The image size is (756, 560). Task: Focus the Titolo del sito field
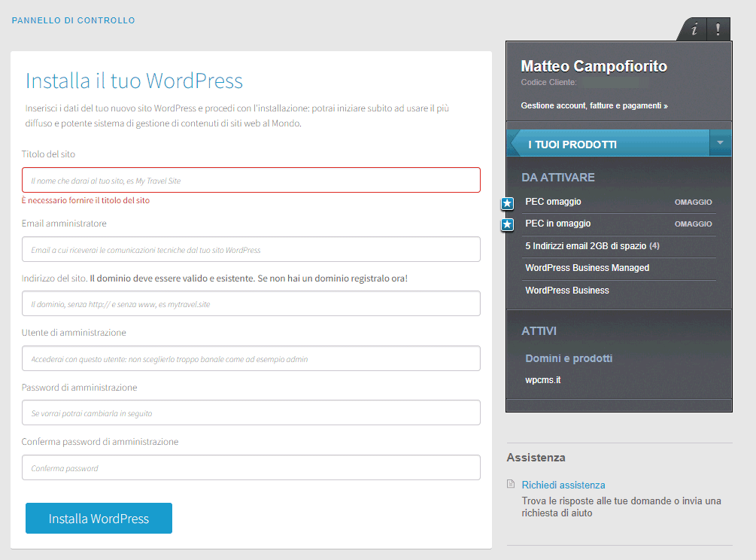point(250,180)
